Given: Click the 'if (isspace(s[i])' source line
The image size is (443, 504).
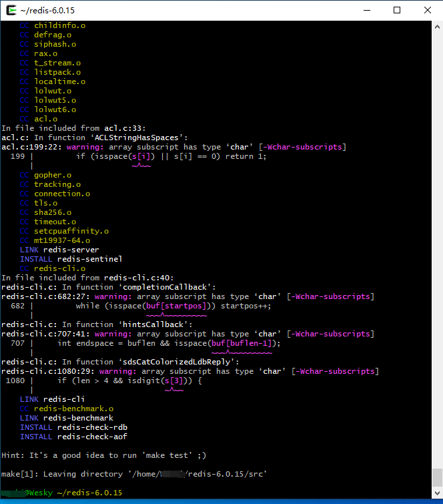Looking at the screenshot, I should pyautogui.click(x=171, y=156).
